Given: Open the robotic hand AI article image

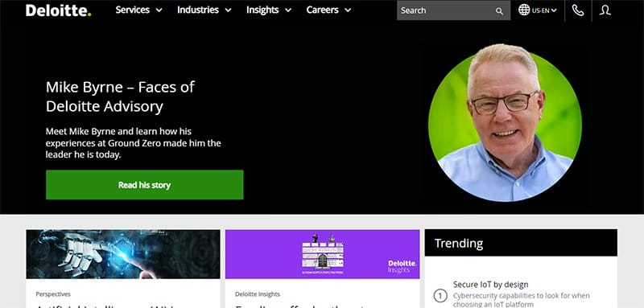Looking at the screenshot, I should 123,254.
